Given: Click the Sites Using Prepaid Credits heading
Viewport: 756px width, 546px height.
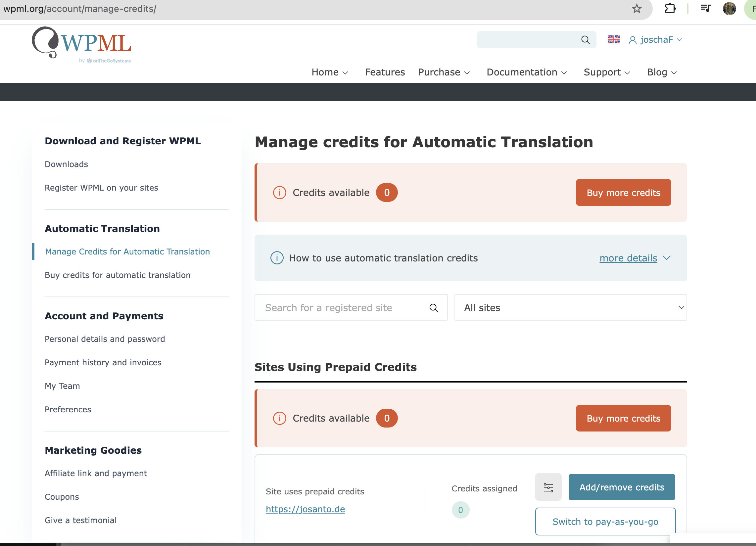Looking at the screenshot, I should [335, 367].
